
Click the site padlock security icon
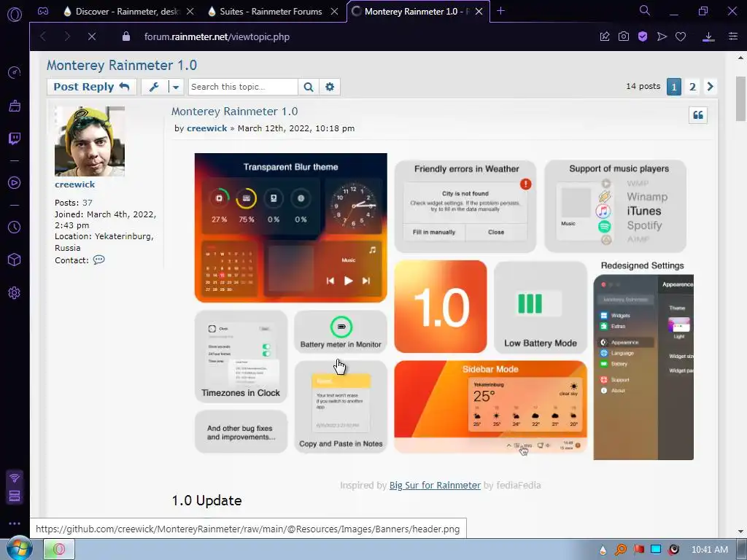125,36
